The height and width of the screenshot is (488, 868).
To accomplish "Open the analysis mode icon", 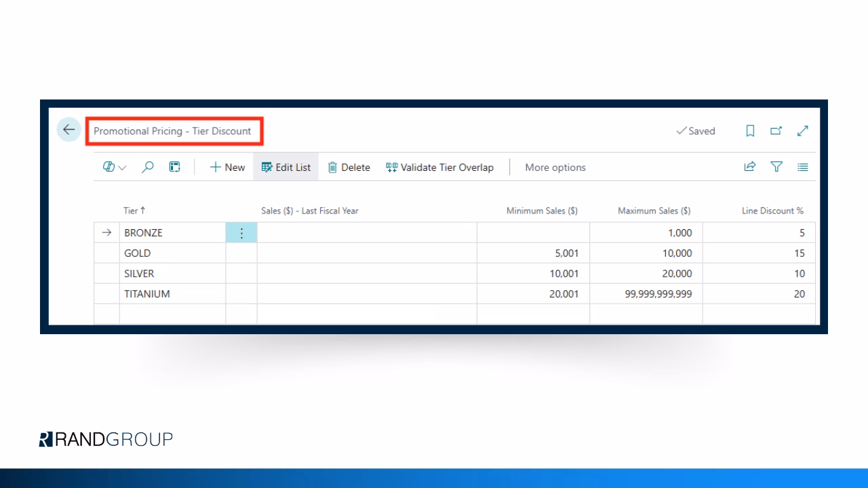I will click(175, 167).
